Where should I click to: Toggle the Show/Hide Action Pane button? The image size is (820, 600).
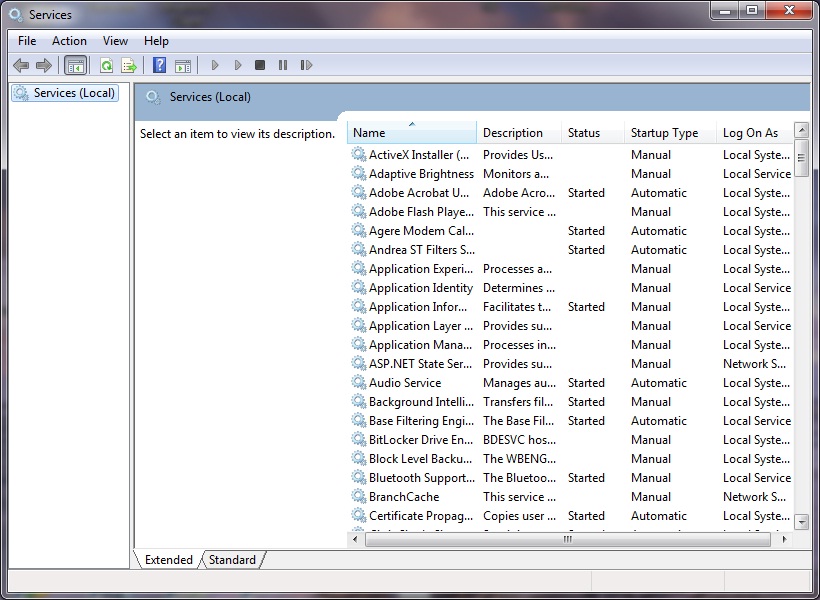click(182, 66)
